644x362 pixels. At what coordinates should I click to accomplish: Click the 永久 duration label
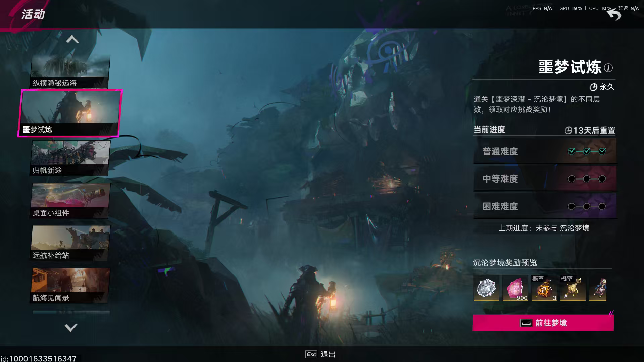point(607,87)
